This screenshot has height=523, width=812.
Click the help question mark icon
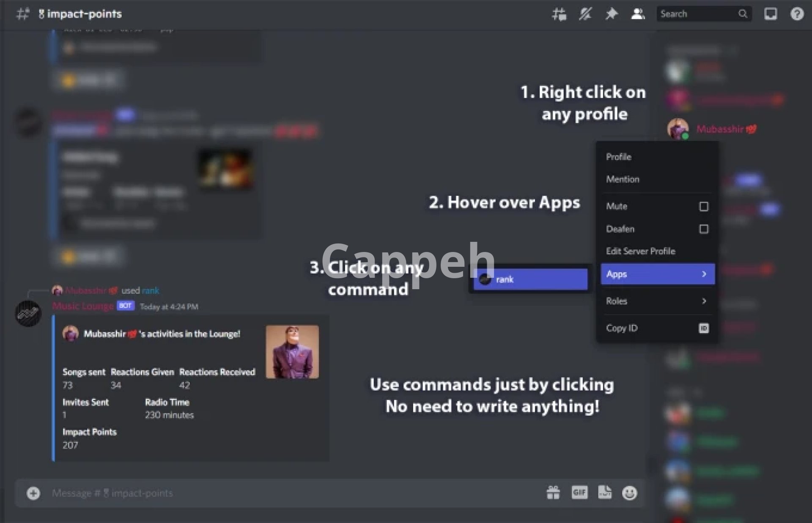[x=797, y=14]
